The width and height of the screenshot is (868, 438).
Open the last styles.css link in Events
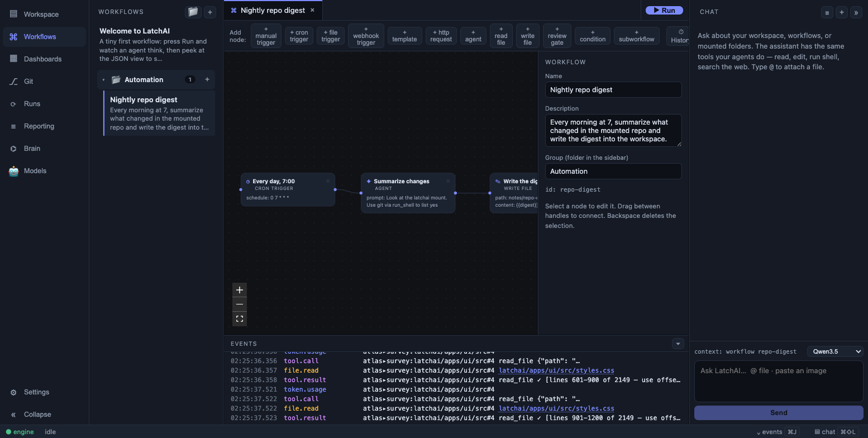coord(556,408)
